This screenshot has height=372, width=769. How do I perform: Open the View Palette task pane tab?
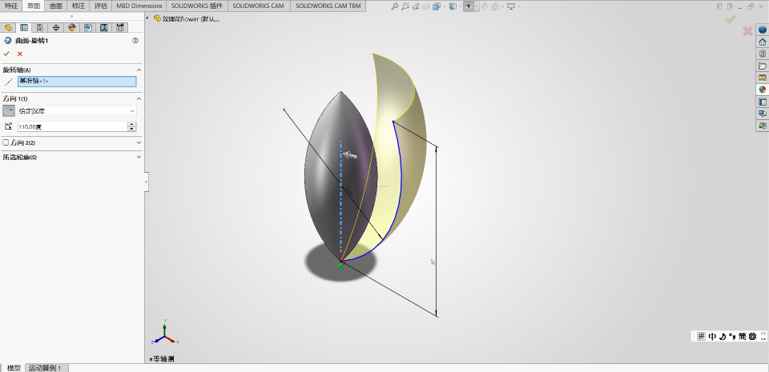coord(762,77)
